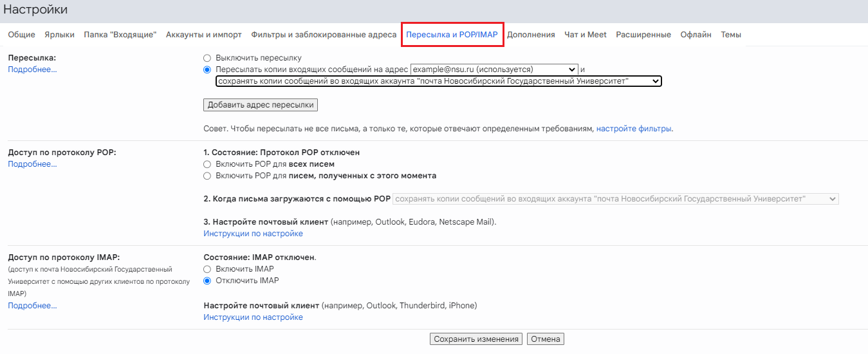Screen dimensions: 868x354
Task: Open the POP download action dropdown
Action: coord(615,199)
